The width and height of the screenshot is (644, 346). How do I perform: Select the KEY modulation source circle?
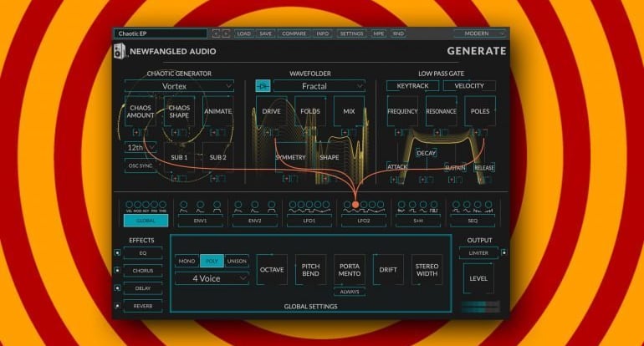(x=146, y=205)
